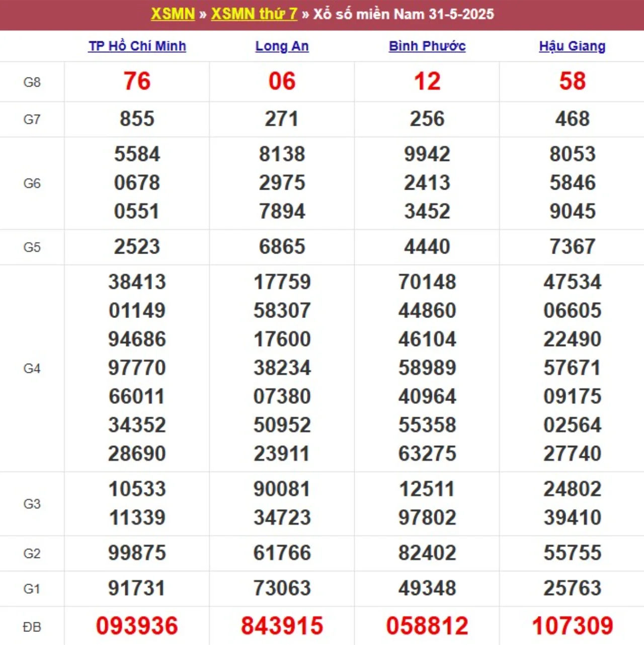Click the G4 row label
Viewport: 644px width, 645px height.
point(32,368)
